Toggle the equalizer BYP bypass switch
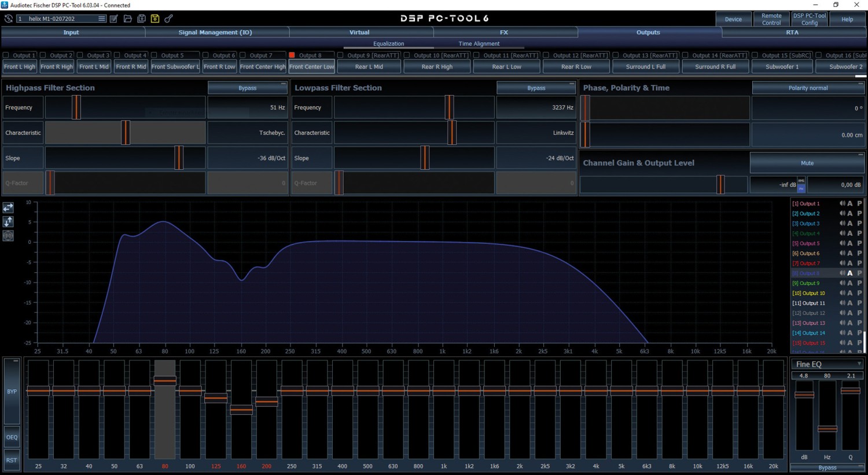Screen dimensions: 868x475 tap(12, 391)
